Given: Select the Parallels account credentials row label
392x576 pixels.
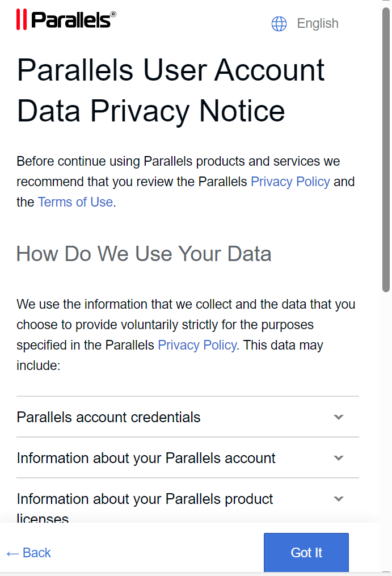Looking at the screenshot, I should pos(108,417).
